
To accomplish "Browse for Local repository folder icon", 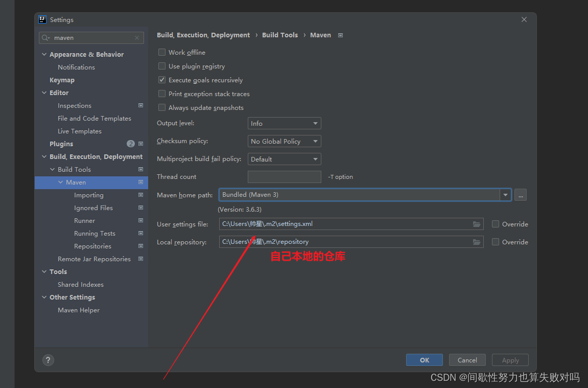I will (477, 242).
